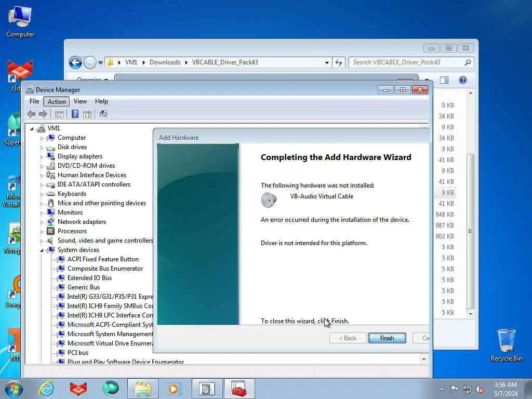Click the Explorer preview pane icon
Screen dimensions: 532x399
(444, 80)
